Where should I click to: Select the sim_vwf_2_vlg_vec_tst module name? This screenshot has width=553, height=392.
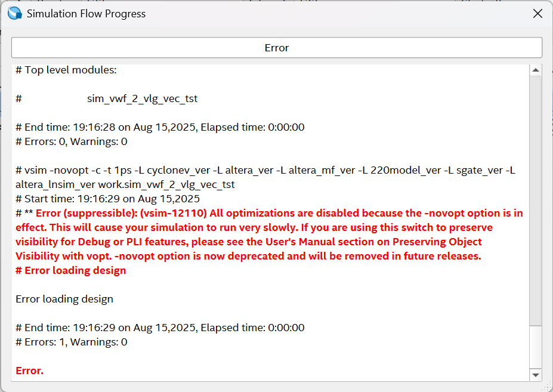click(142, 98)
